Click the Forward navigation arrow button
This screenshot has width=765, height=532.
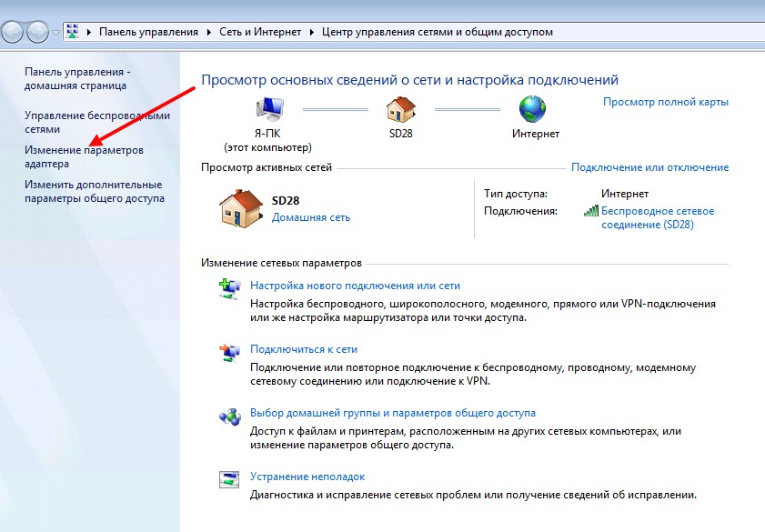[38, 32]
